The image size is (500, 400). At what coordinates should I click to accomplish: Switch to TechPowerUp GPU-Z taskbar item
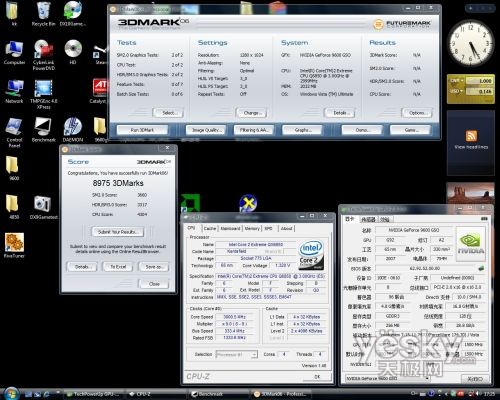(x=94, y=394)
